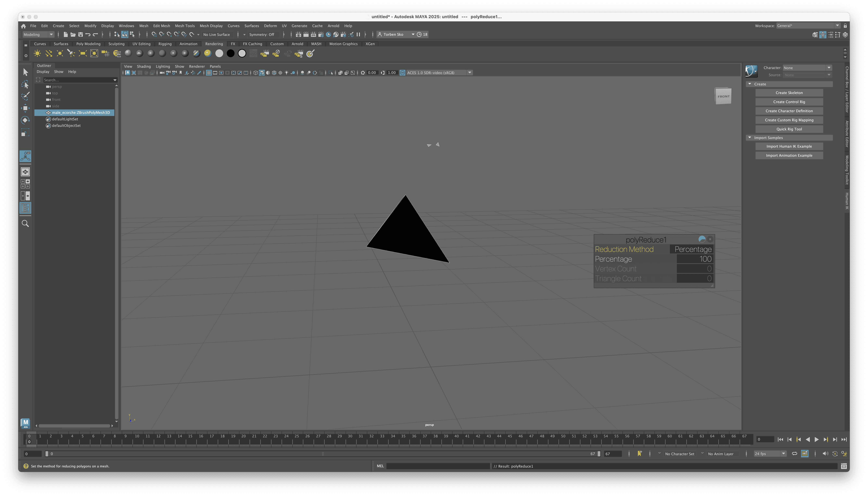Image resolution: width=868 pixels, height=496 pixels.
Task: Click the save scene icon
Action: tap(80, 34)
